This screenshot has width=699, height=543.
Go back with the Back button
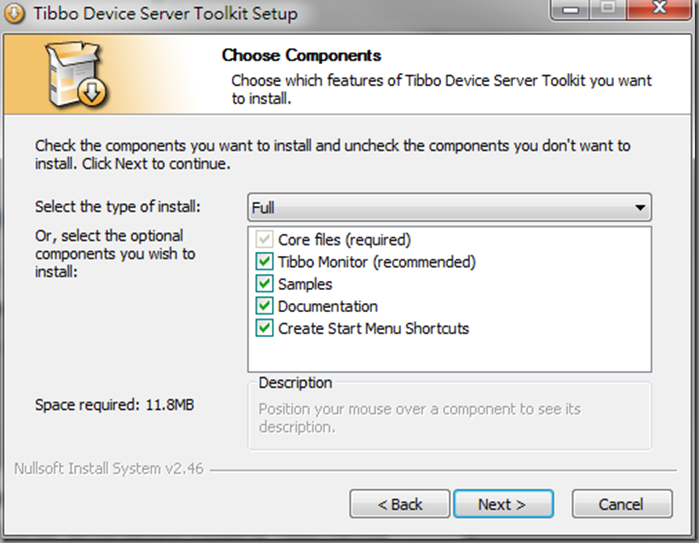[399, 504]
